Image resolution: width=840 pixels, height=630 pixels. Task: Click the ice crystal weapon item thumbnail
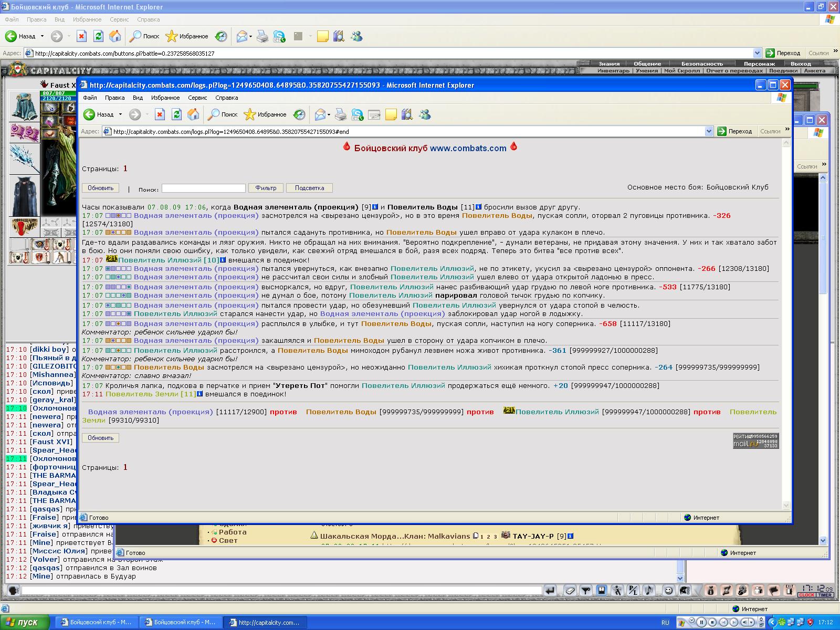click(24, 159)
